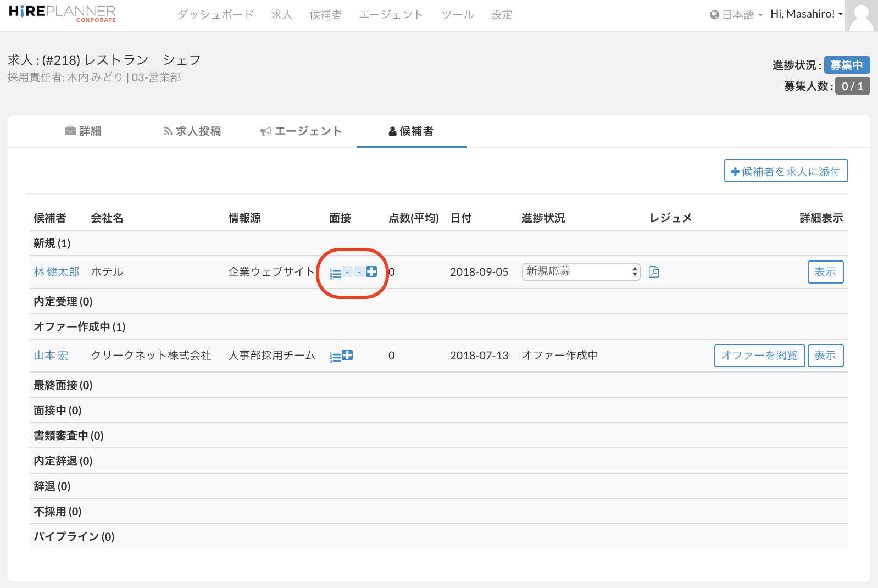This screenshot has height=588, width=878.
Task: Switch to the 求人投稿 tab
Action: (192, 131)
